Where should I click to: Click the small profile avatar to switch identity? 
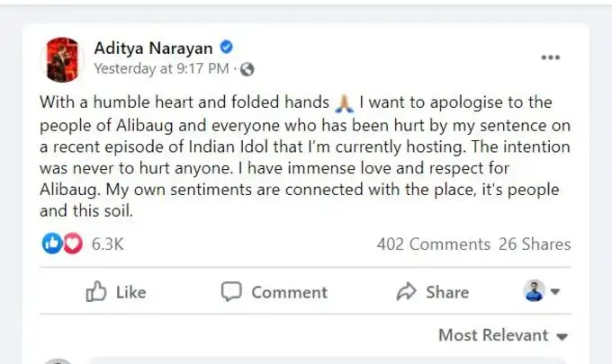coord(534,291)
